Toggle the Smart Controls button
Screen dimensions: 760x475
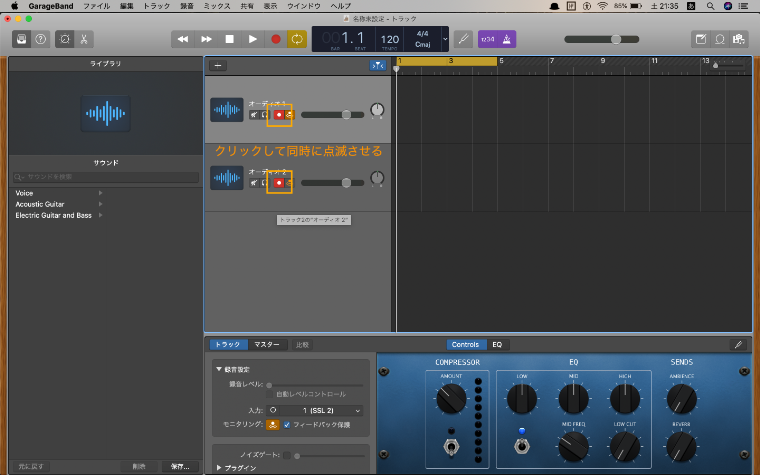point(65,39)
